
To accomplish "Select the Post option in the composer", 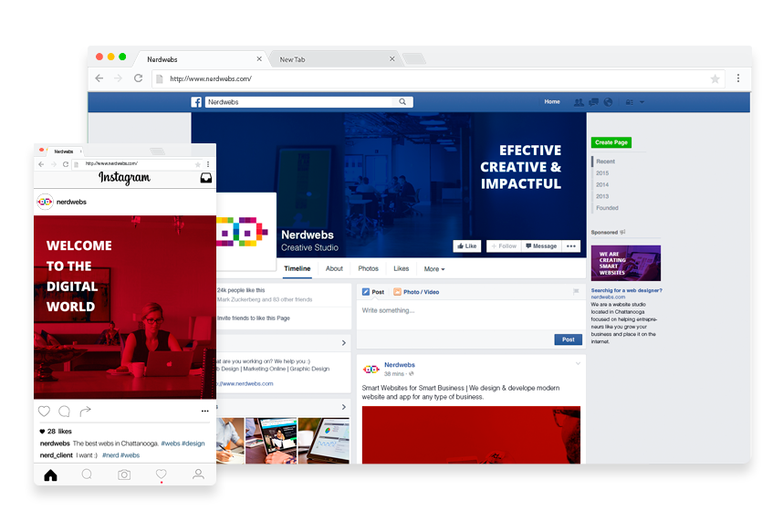I will 373,292.
